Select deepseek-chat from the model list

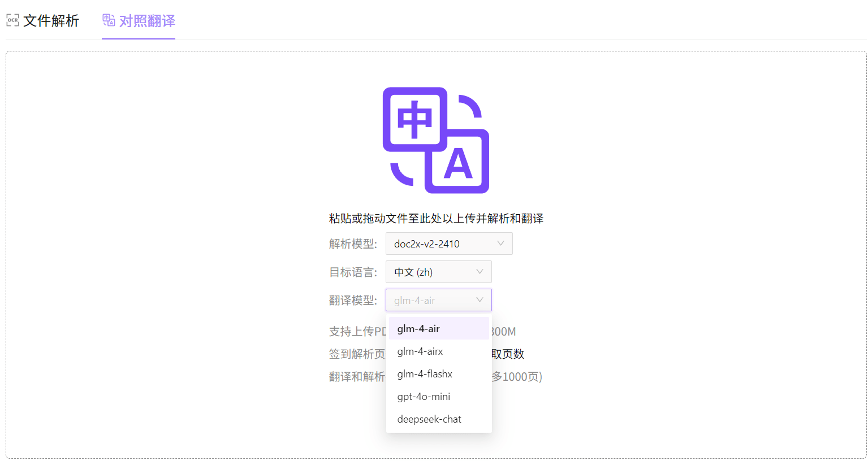coord(428,419)
